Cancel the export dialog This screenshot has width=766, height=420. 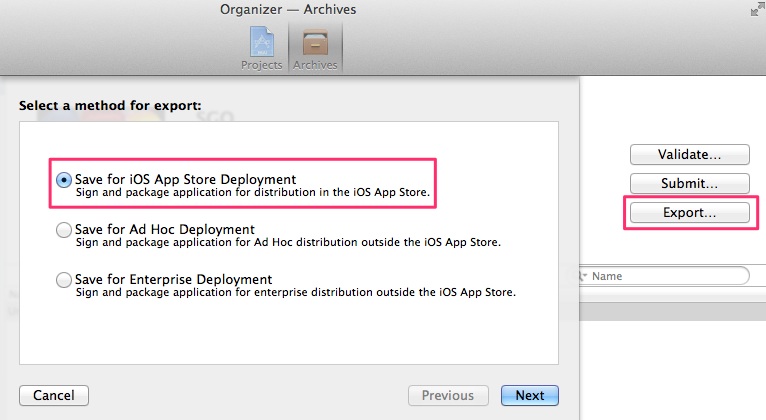pyautogui.click(x=54, y=395)
